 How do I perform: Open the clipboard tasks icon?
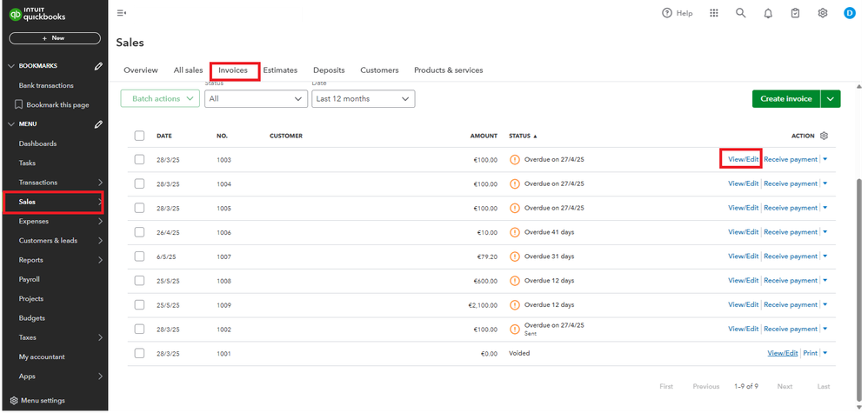(796, 13)
